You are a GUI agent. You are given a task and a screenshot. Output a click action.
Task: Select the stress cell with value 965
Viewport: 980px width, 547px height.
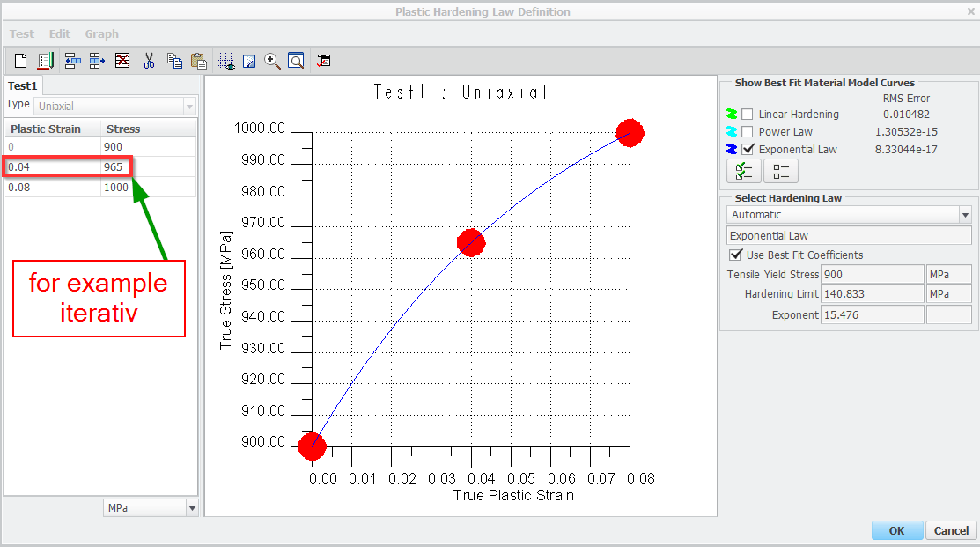(117, 166)
